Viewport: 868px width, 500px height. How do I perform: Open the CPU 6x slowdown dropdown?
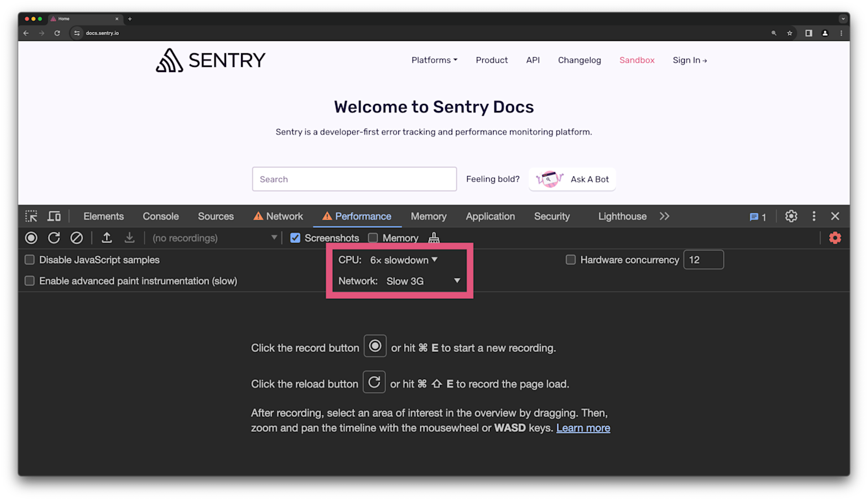click(x=403, y=260)
